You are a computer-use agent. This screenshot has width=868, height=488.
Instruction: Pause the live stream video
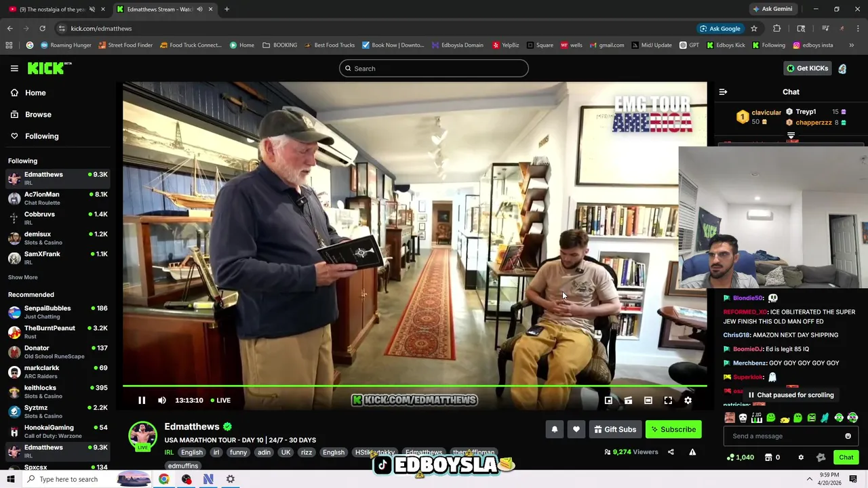click(142, 401)
